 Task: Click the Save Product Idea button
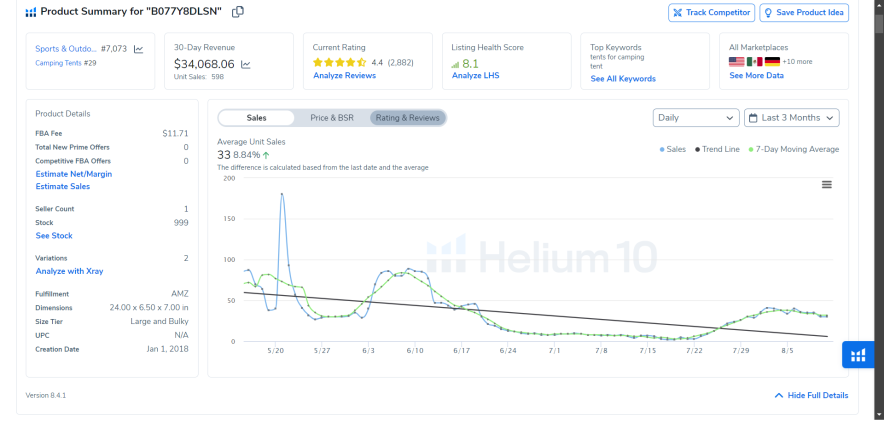pyautogui.click(x=804, y=12)
